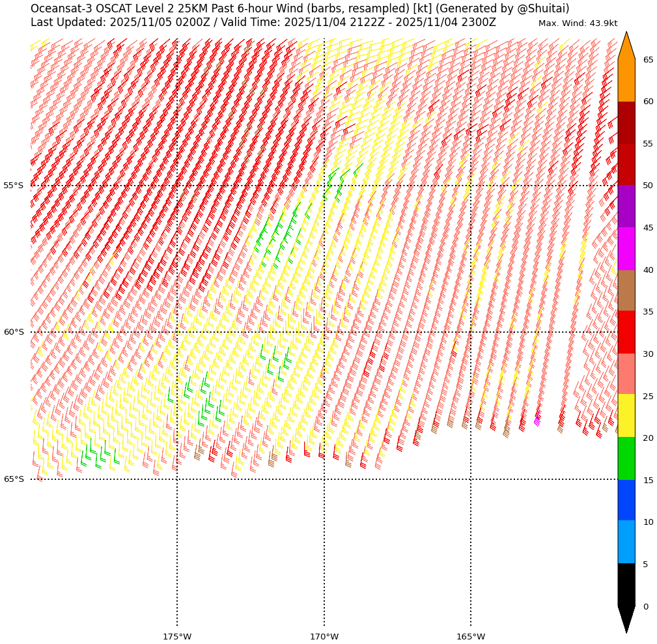Viewport: 657px width, 644px height.
Task: Click the orange 60-65 kt colorbar segment
Action: [626, 80]
